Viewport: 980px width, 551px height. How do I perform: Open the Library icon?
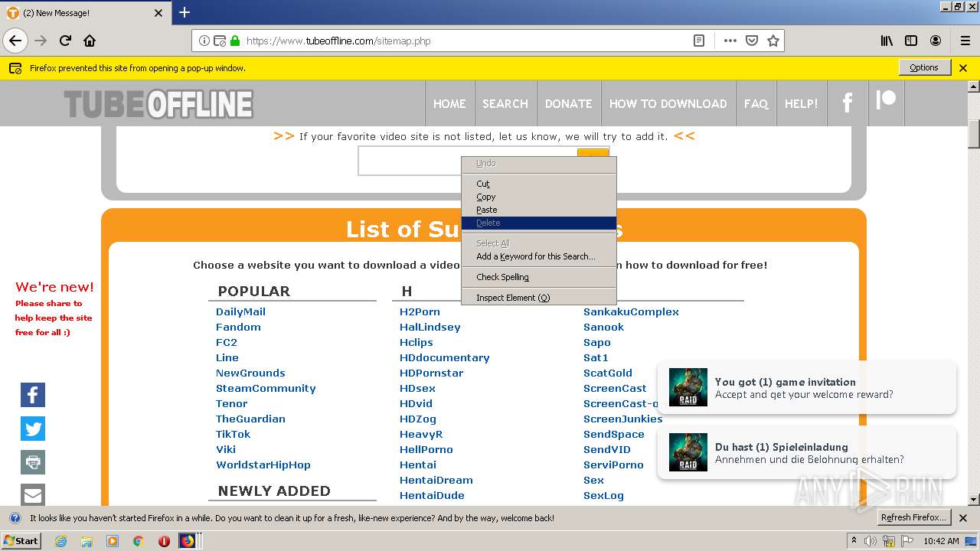[887, 41]
